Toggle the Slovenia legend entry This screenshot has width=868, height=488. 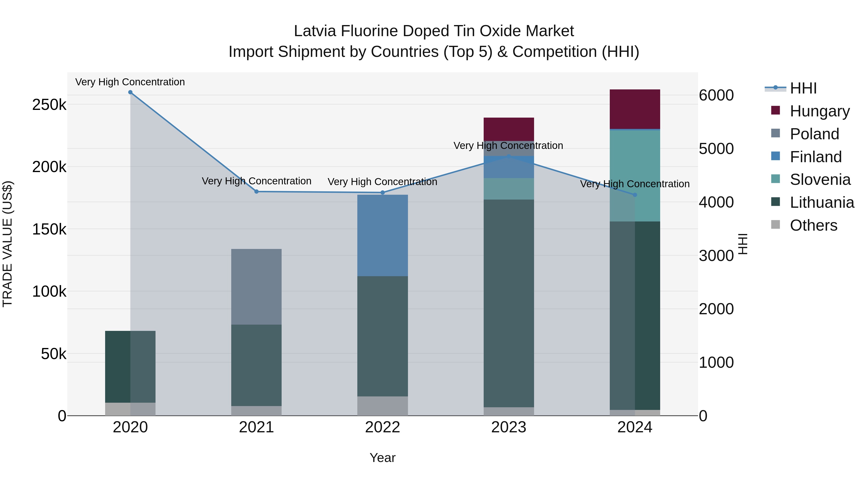click(811, 180)
